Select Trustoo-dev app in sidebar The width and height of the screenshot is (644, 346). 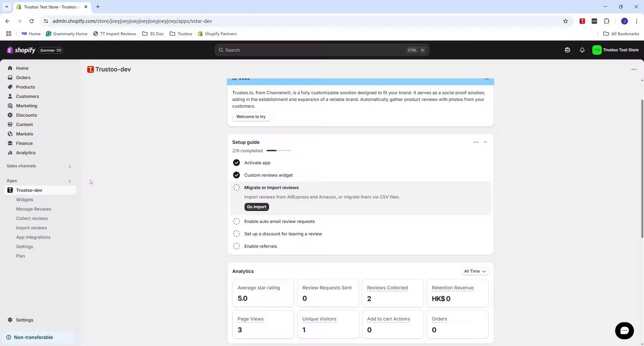40,190
